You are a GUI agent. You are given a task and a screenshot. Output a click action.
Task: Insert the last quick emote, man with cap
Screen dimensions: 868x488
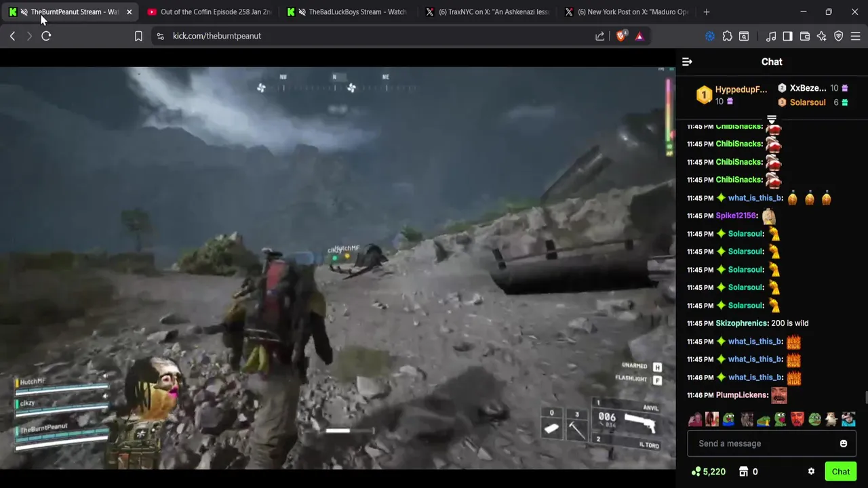point(848,420)
